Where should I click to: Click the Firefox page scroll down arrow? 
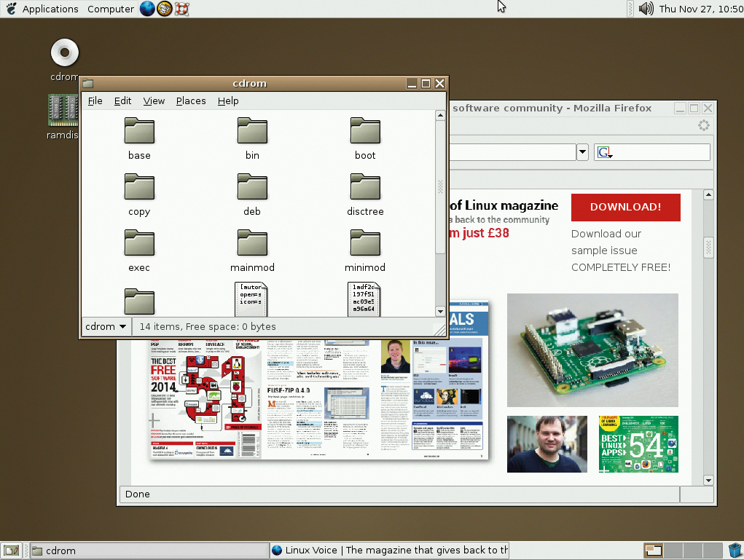708,481
